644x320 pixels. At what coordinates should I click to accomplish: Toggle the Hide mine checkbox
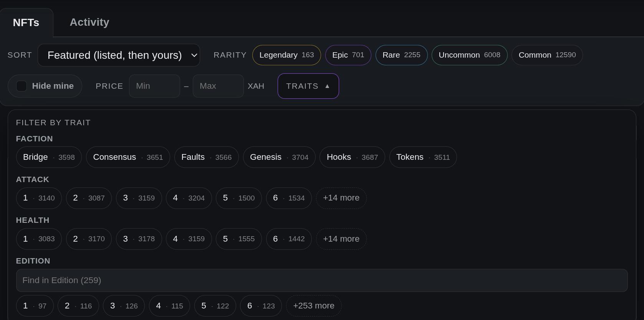coord(22,86)
